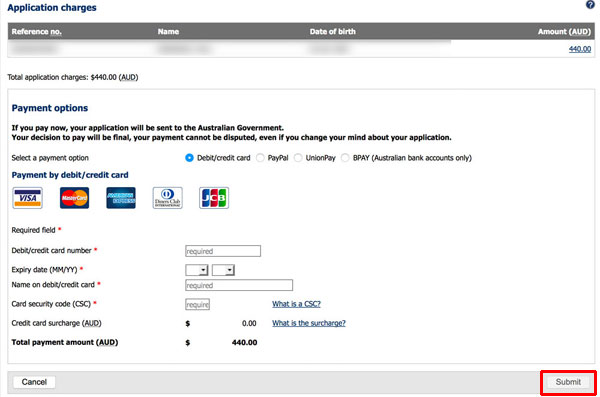Image resolution: width=600 pixels, height=397 pixels.
Task: Click the 'Select a payment option' label
Action: pos(50,158)
